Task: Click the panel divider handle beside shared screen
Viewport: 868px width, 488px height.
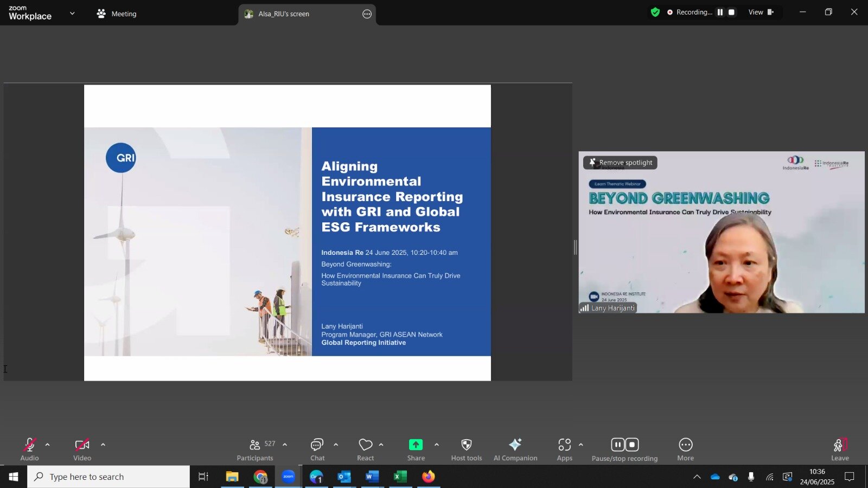Action: pyautogui.click(x=575, y=247)
